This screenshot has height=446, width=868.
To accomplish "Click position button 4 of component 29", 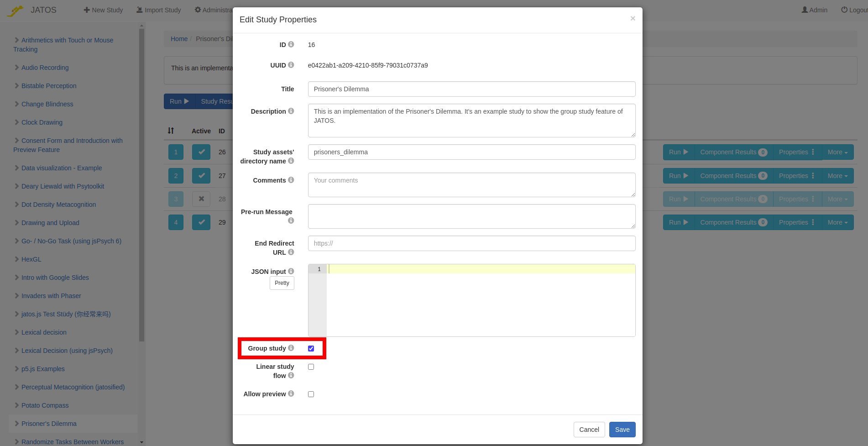I will [176, 222].
